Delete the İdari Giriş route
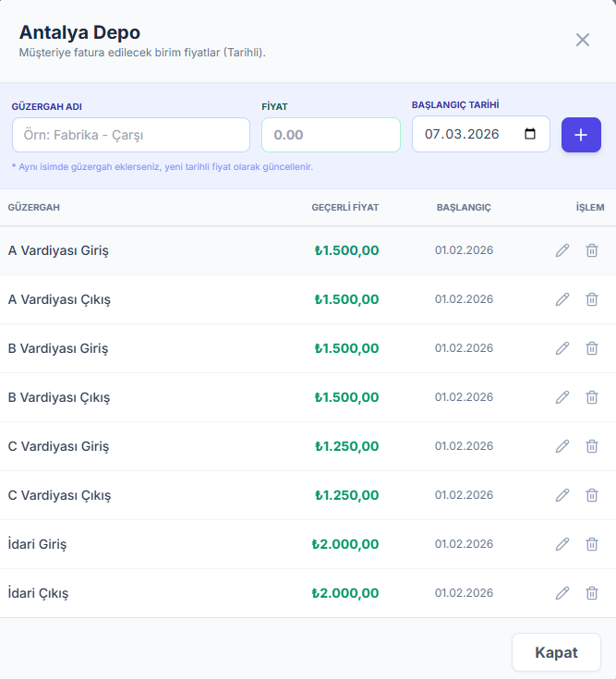The width and height of the screenshot is (616, 679). tap(592, 544)
